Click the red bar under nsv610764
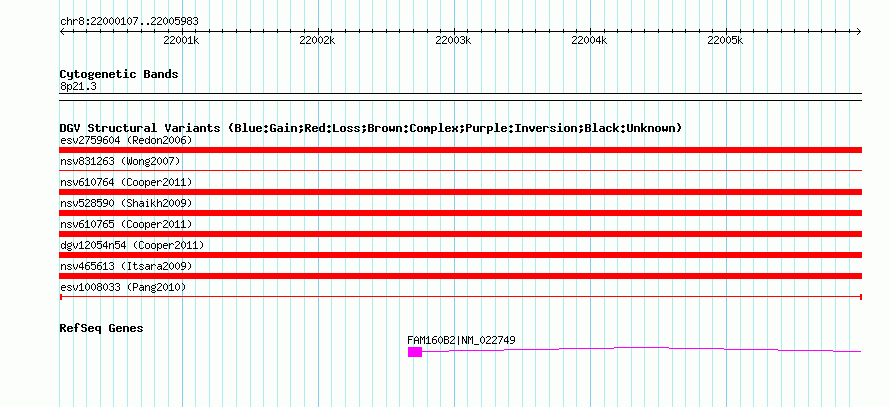 tap(460, 192)
